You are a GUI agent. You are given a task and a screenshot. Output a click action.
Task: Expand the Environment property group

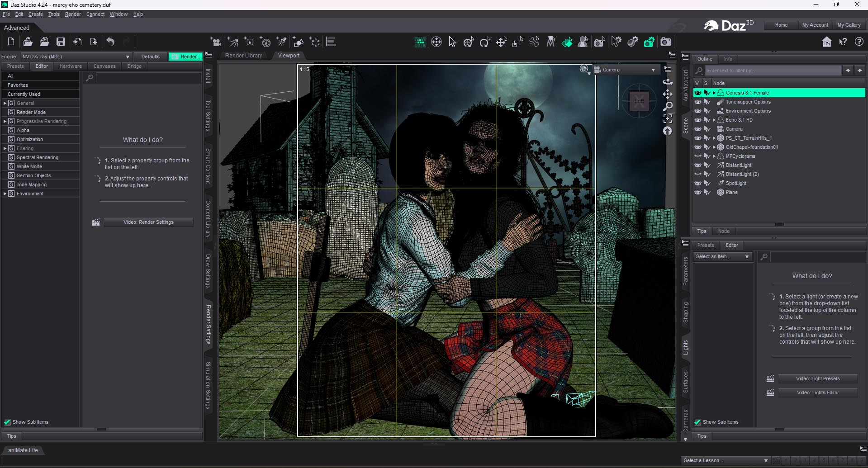(5, 194)
